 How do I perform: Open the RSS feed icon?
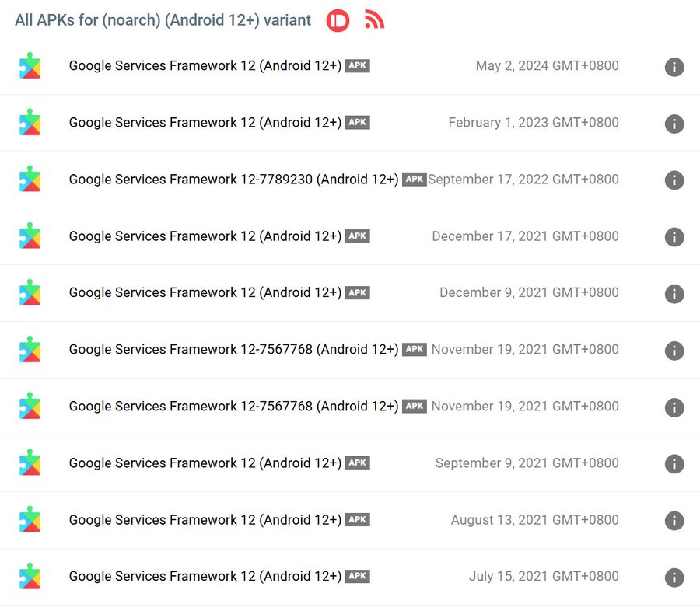click(x=374, y=20)
